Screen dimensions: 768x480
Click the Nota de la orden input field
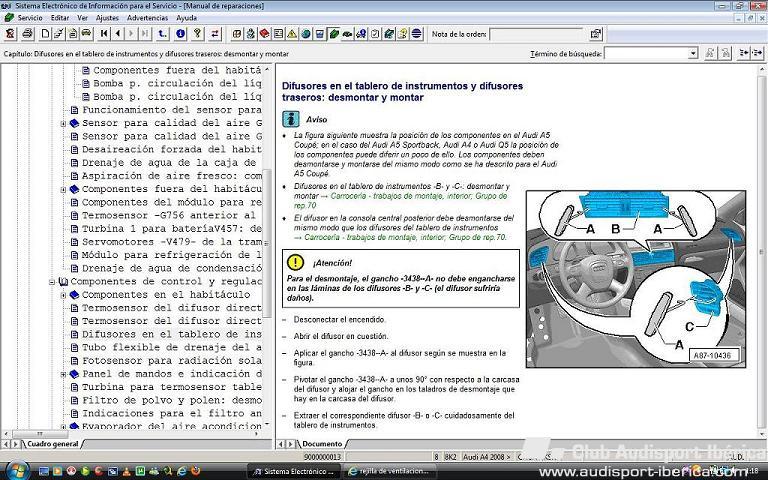(x=537, y=34)
